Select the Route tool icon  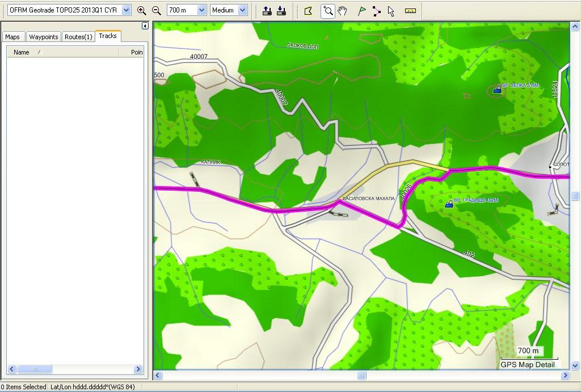376,11
